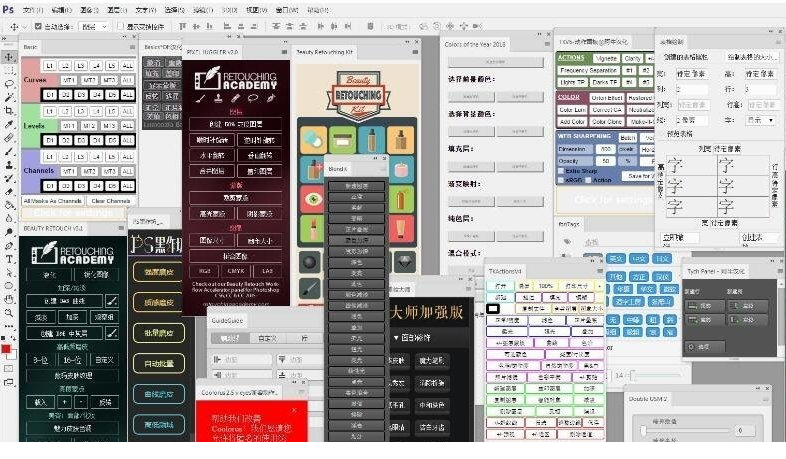Click the red foreground color swatch
The height and width of the screenshot is (459, 786).
point(6,349)
